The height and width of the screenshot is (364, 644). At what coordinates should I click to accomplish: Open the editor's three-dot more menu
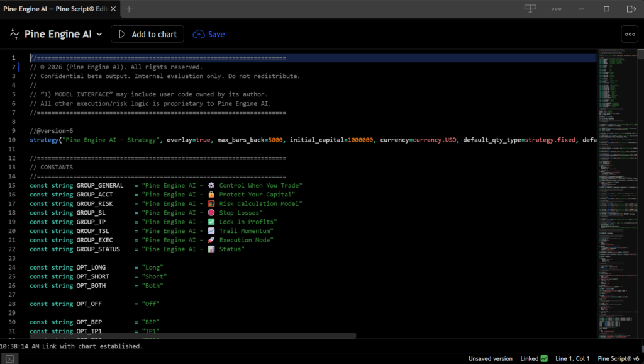click(629, 34)
